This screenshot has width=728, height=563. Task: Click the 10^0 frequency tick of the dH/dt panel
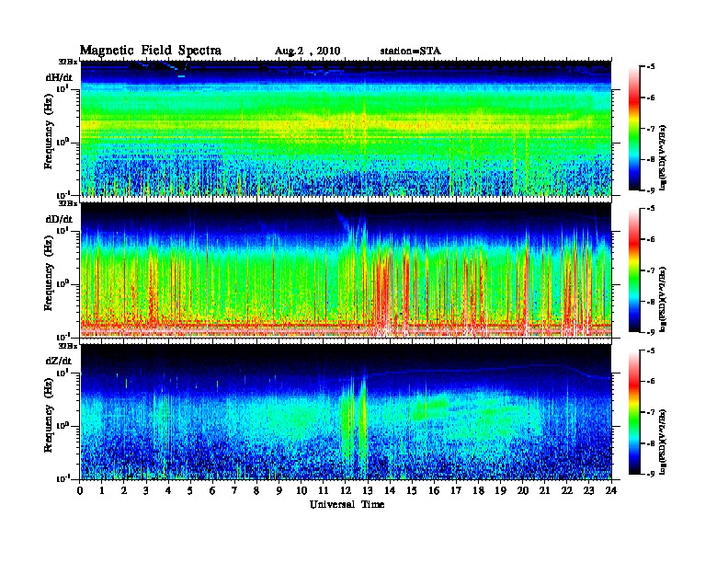pyautogui.click(x=62, y=142)
